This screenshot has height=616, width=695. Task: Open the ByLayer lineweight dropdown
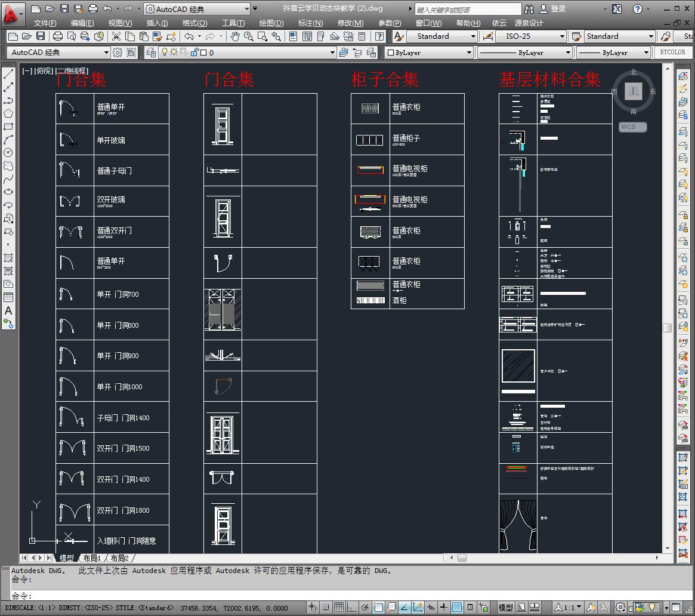[614, 53]
